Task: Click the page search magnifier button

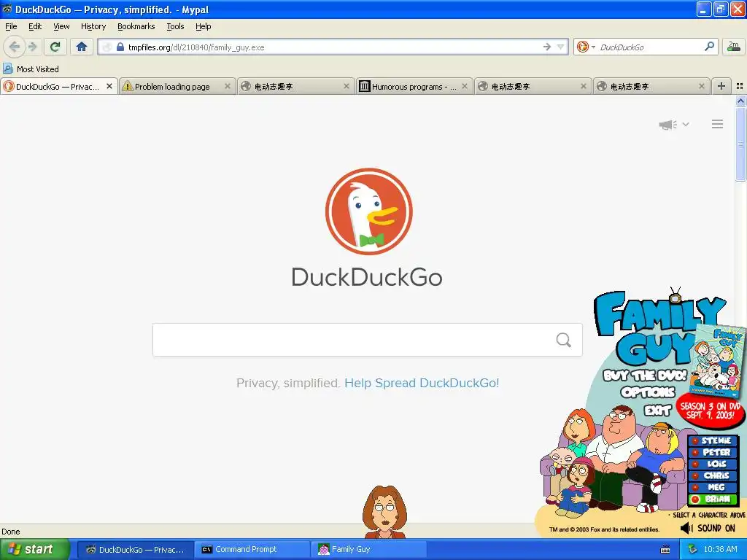Action: point(564,340)
